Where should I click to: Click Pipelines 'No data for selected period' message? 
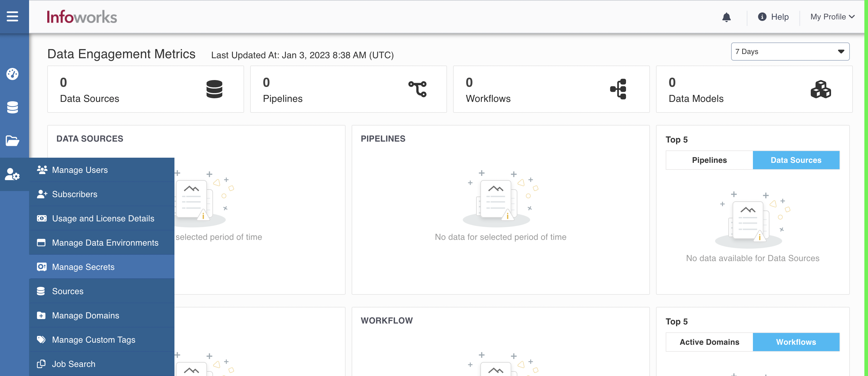click(x=500, y=237)
